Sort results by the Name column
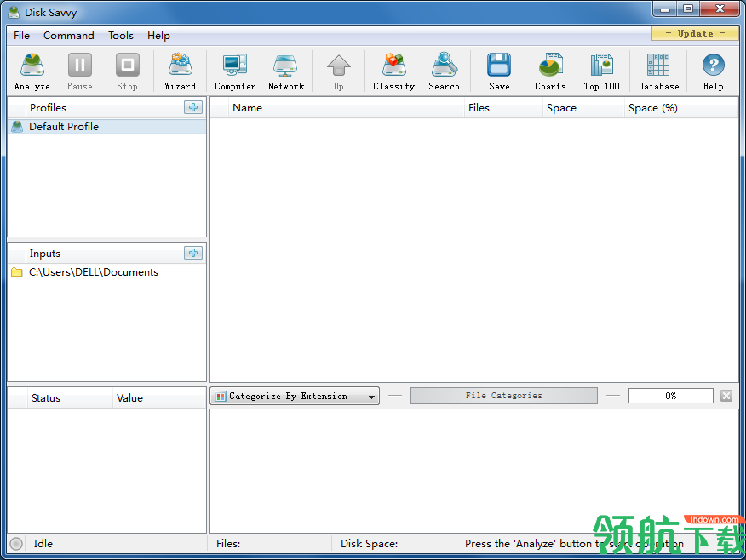This screenshot has width=746, height=560. coord(346,108)
